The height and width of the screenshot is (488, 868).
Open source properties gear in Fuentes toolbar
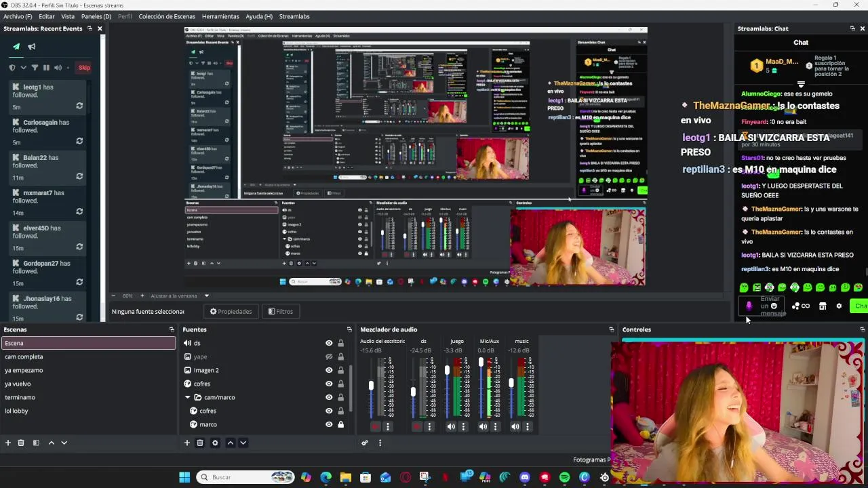click(215, 443)
